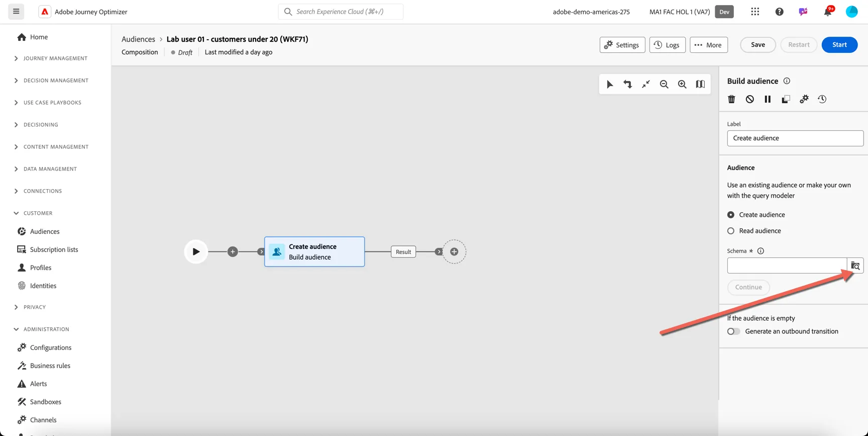868x436 pixels.
Task: Go to Home in sidebar
Action: click(x=33, y=37)
